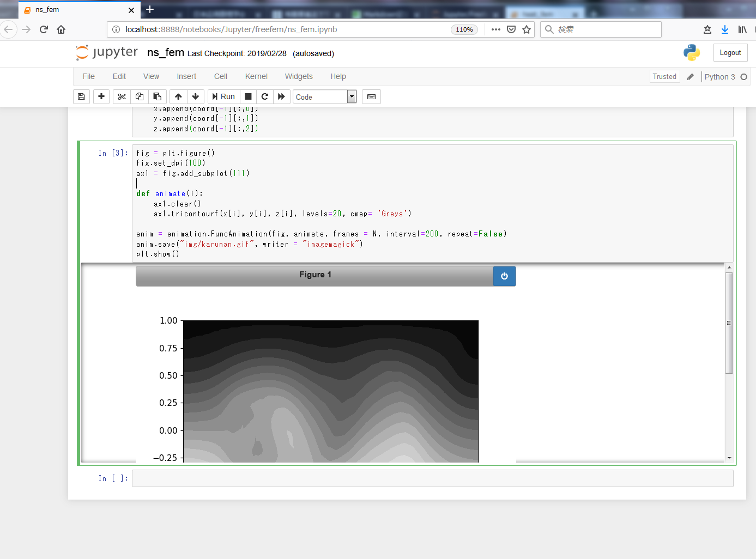Move selected cell up with arrow icon
The width and height of the screenshot is (756, 559).
178,96
